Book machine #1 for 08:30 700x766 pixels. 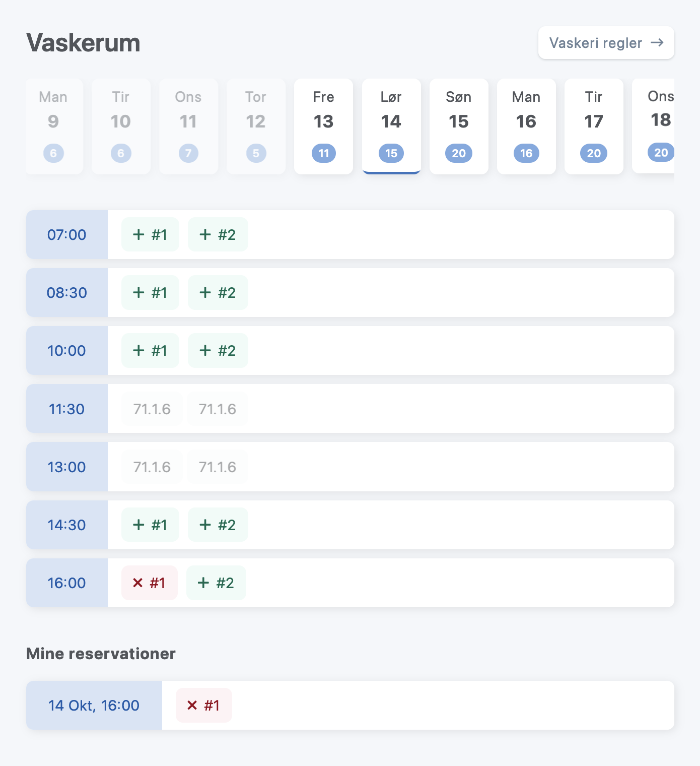click(x=150, y=292)
